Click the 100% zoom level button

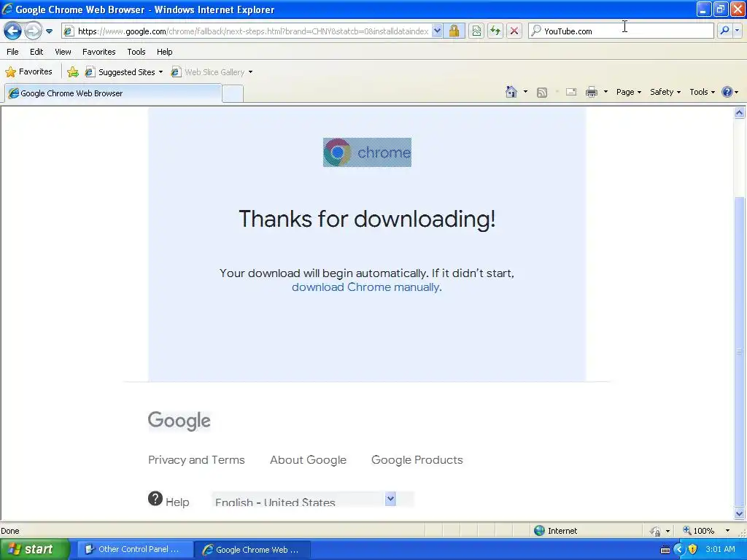(x=699, y=531)
